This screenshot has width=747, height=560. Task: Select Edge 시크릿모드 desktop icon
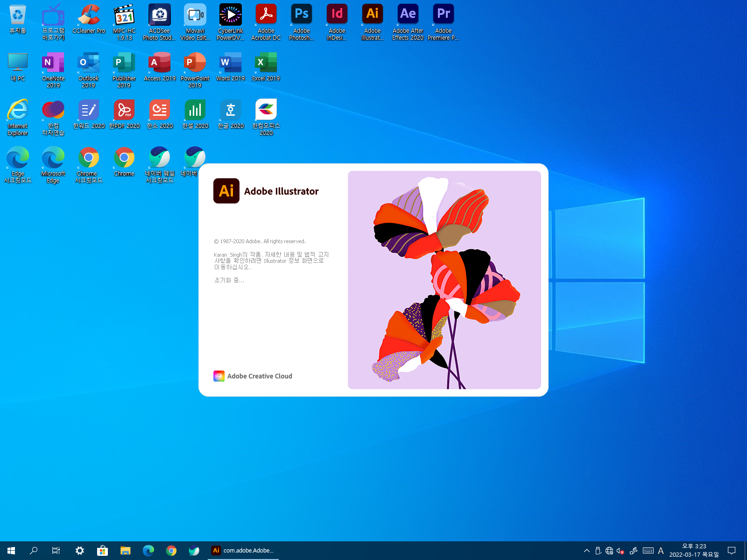[18, 165]
